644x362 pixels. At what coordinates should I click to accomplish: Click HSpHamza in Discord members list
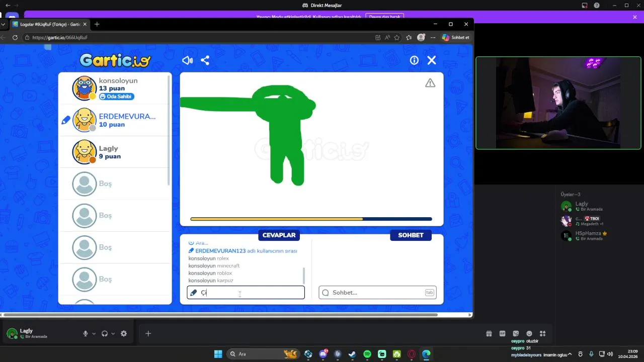589,236
